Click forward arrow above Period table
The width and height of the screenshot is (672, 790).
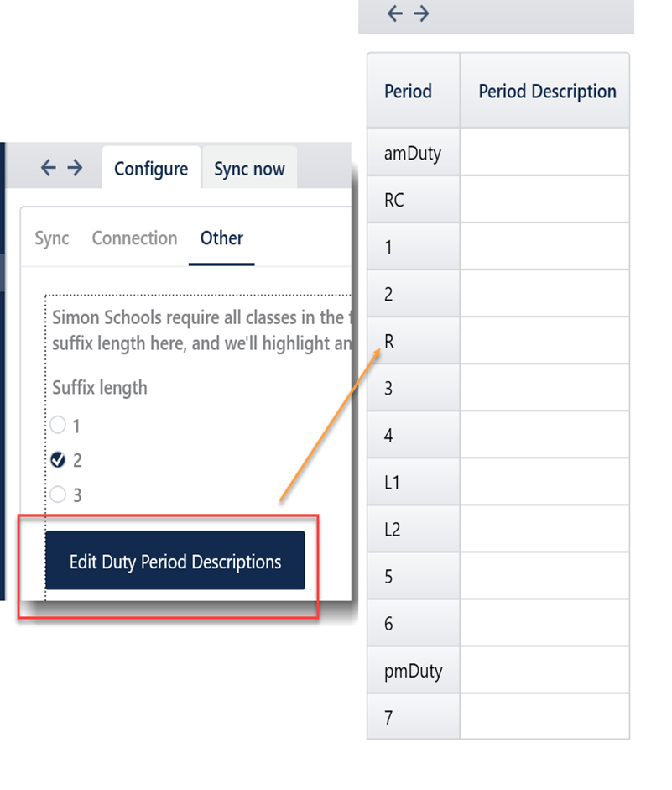pos(421,13)
